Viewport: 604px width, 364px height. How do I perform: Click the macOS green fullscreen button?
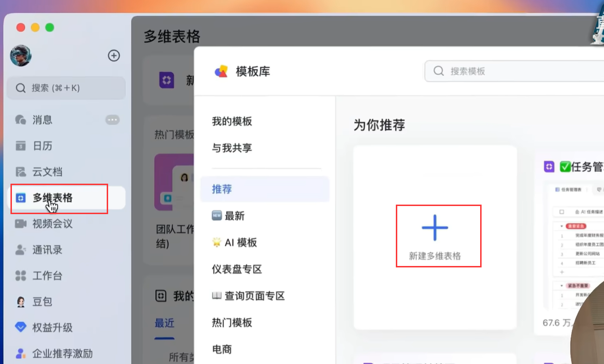click(x=50, y=28)
